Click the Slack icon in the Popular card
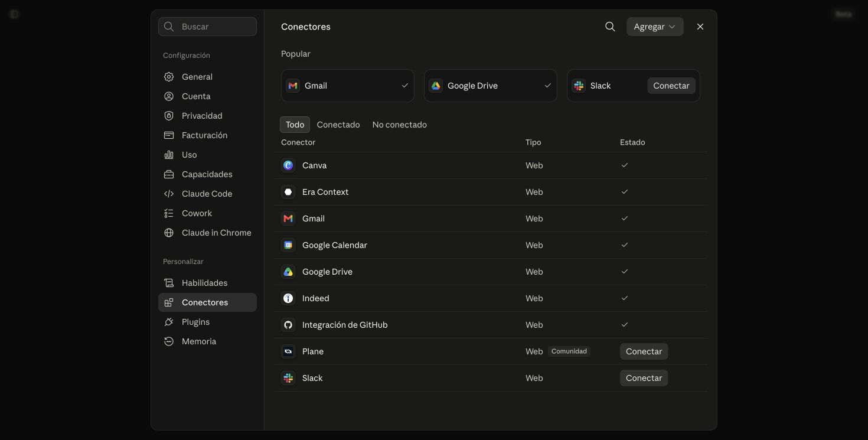 [x=579, y=86]
